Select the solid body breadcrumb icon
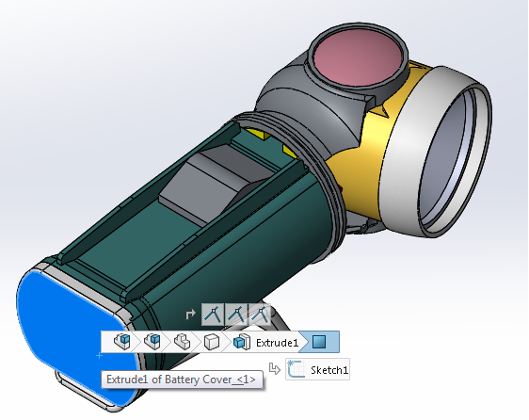 (x=212, y=342)
